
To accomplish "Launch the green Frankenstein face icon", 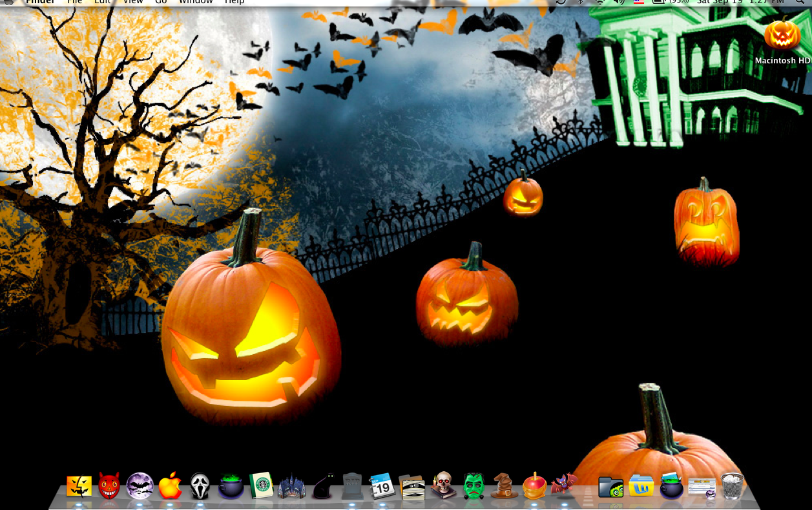I will coord(474,486).
